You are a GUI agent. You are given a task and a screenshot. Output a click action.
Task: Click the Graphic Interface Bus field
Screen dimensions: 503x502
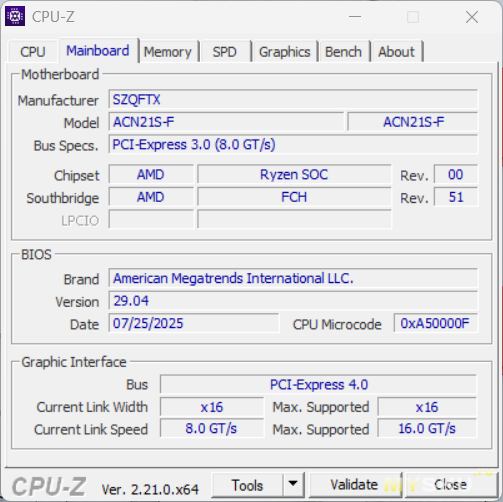pyautogui.click(x=318, y=384)
